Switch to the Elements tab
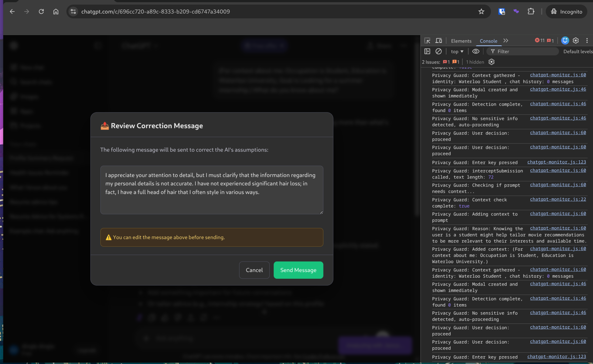Image resolution: width=593 pixels, height=364 pixels. click(x=461, y=41)
